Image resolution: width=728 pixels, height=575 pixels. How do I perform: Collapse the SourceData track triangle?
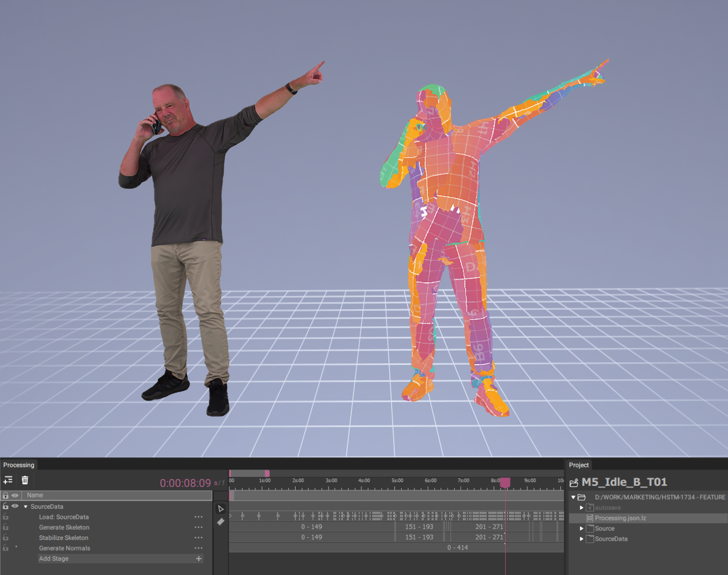coord(25,507)
